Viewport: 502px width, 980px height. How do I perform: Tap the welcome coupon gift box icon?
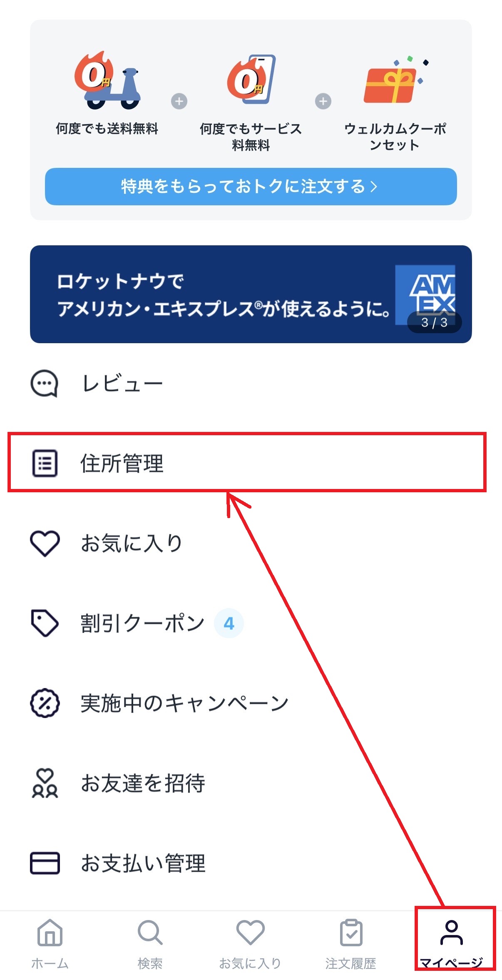point(395,80)
